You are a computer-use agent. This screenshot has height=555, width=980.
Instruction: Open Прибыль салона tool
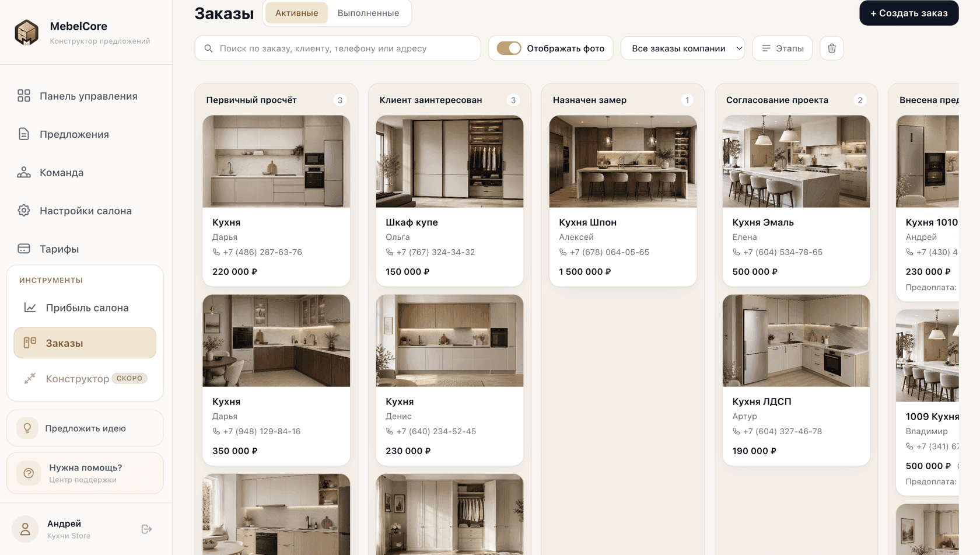coord(85,308)
